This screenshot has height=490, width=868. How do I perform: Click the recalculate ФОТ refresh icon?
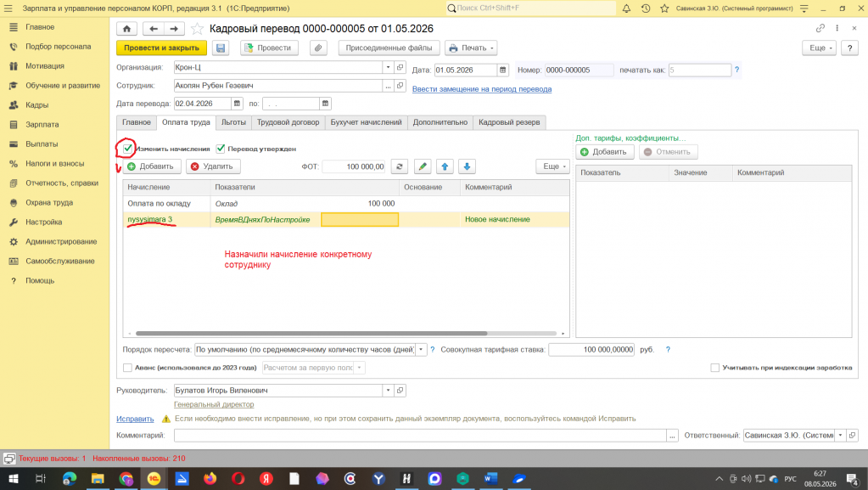point(399,166)
